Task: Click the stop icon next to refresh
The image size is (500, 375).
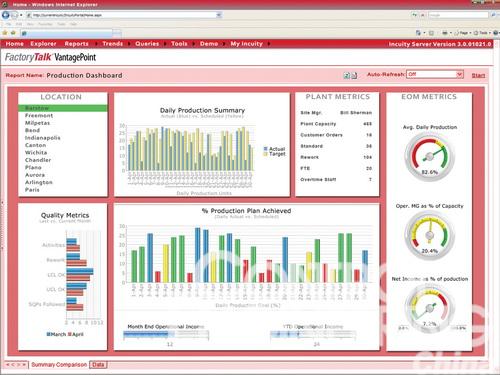Action: pyautogui.click(x=423, y=15)
